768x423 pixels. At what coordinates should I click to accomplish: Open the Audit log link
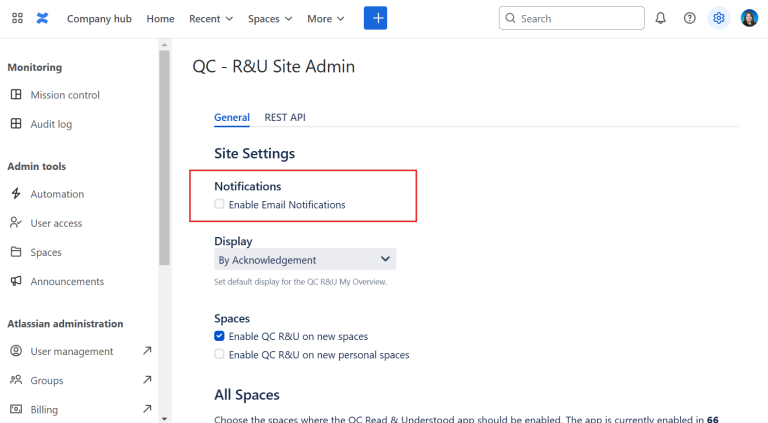[51, 124]
